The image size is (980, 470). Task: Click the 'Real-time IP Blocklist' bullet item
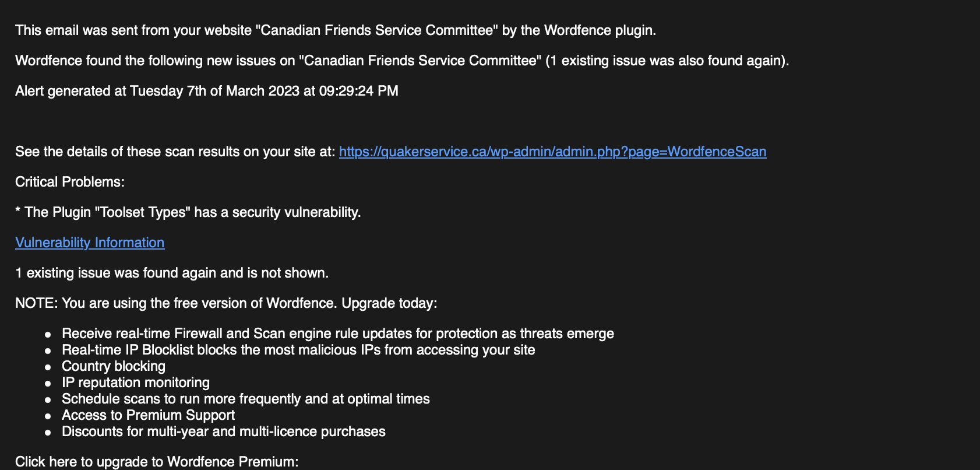click(298, 350)
